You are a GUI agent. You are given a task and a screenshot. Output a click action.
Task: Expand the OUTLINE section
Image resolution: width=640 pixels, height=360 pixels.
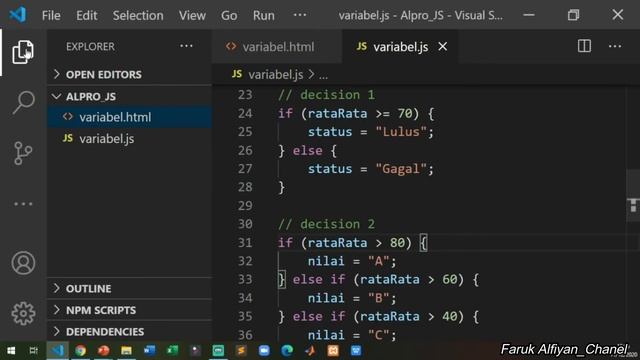click(x=129, y=288)
